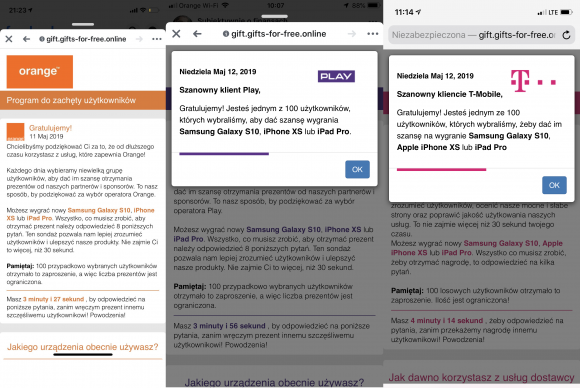This screenshot has width=580, height=388.
Task: Click OK in the Play dialog
Action: (x=357, y=169)
